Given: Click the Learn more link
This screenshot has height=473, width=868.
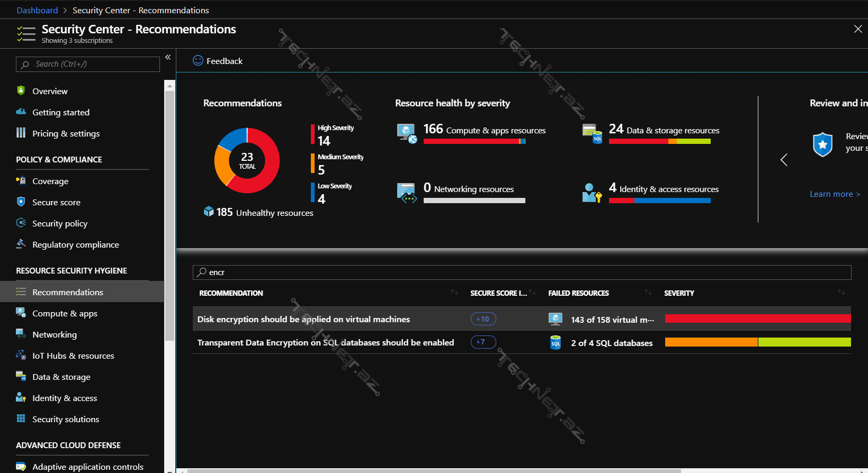Looking at the screenshot, I should (835, 194).
